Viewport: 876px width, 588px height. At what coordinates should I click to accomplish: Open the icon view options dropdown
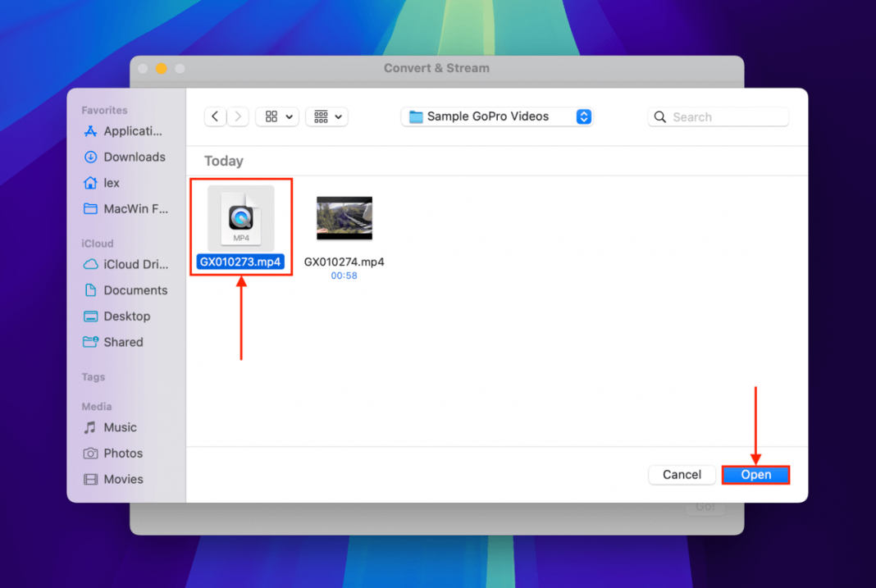tap(276, 116)
